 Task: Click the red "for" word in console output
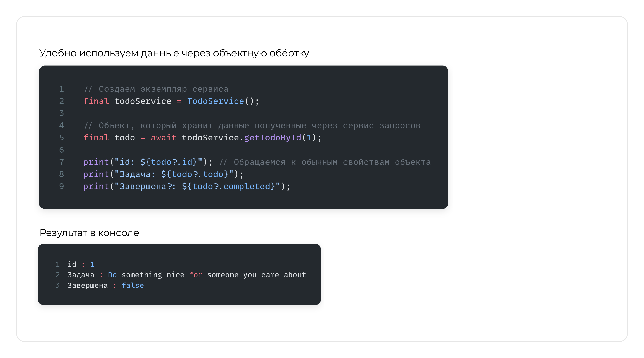[196, 275]
